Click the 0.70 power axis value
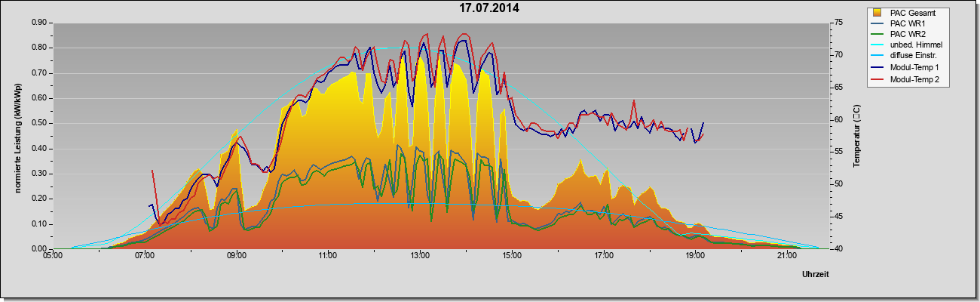The image size is (980, 302). (40, 73)
